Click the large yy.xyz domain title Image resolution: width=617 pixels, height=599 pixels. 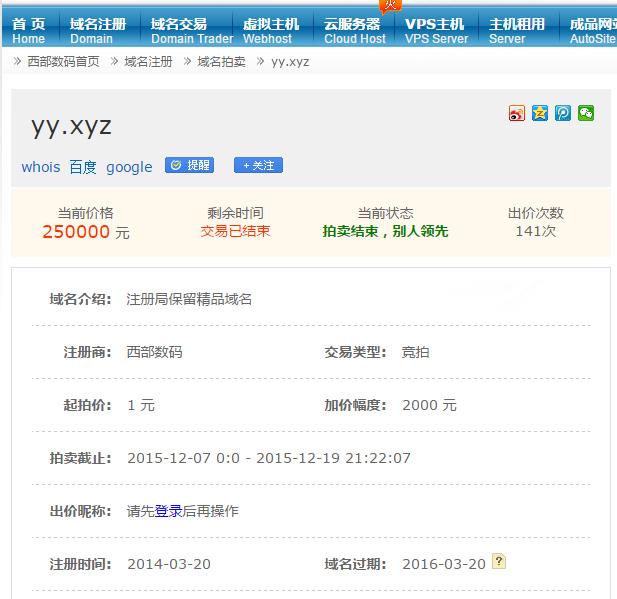pos(71,127)
